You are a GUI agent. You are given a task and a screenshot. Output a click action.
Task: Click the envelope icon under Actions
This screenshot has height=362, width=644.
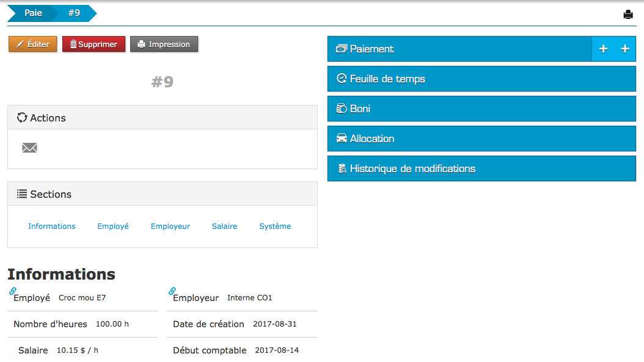tap(29, 148)
